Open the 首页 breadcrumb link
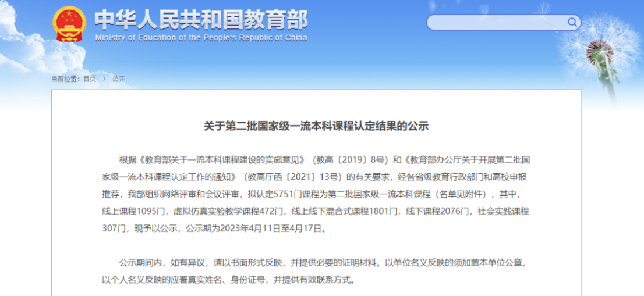Image resolution: width=644 pixels, height=296 pixels. pyautogui.click(x=90, y=79)
